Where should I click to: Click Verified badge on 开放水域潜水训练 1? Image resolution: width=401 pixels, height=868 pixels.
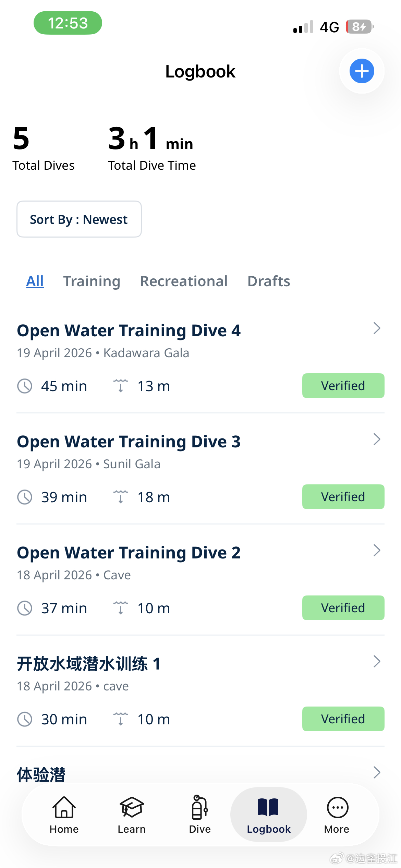click(x=343, y=719)
